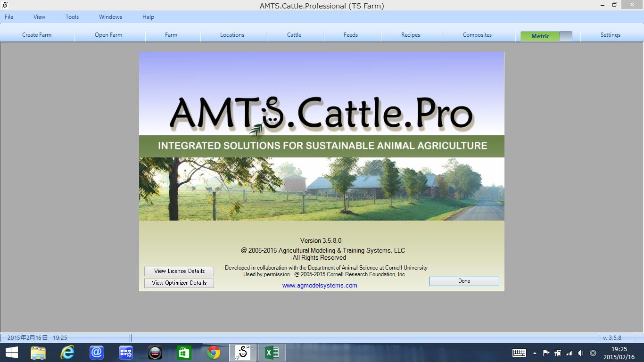Open the Windows Store taskbar icon
Image resolution: width=644 pixels, height=362 pixels.
click(x=184, y=353)
